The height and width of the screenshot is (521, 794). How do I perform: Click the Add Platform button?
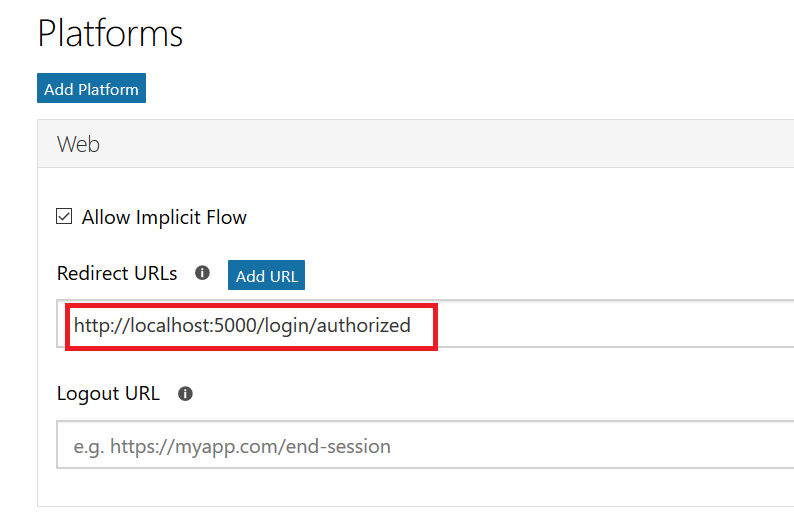coord(91,89)
